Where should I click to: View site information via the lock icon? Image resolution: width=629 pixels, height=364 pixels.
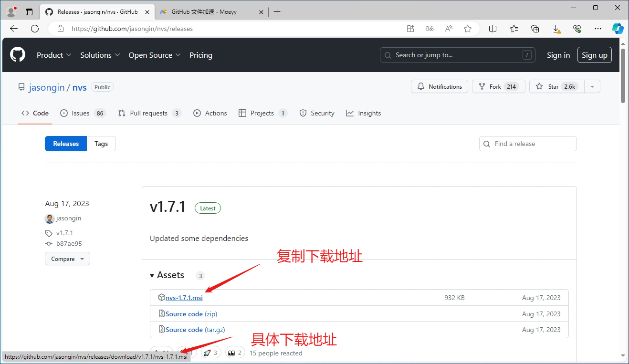[x=61, y=29]
